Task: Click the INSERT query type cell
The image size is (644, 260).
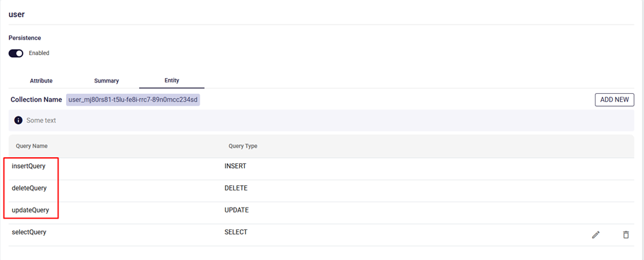Action: [235, 166]
